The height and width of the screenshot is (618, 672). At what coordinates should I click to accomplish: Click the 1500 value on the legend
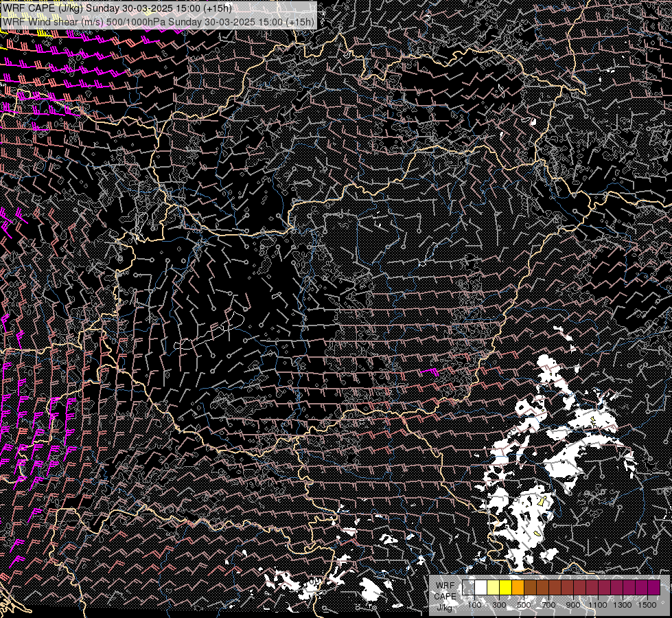click(x=647, y=605)
